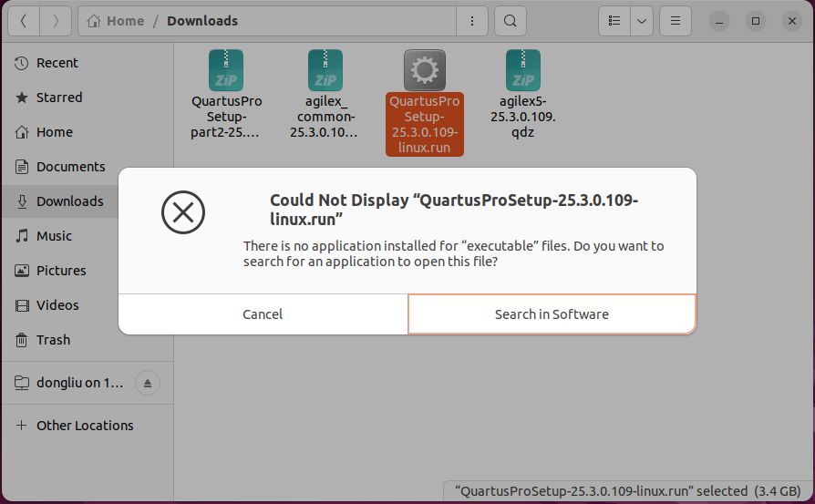Open Other Locations in the sidebar
Image resolution: width=815 pixels, height=504 pixels.
(88, 426)
